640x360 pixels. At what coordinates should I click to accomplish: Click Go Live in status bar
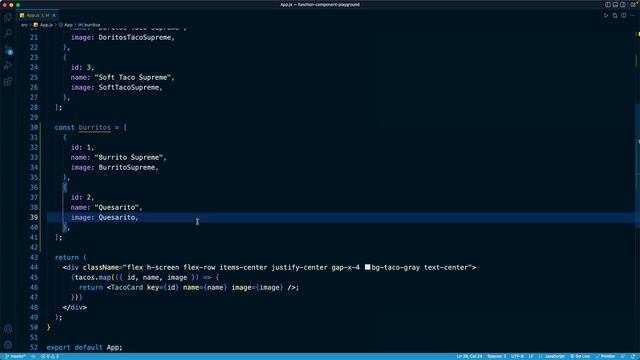[580, 356]
